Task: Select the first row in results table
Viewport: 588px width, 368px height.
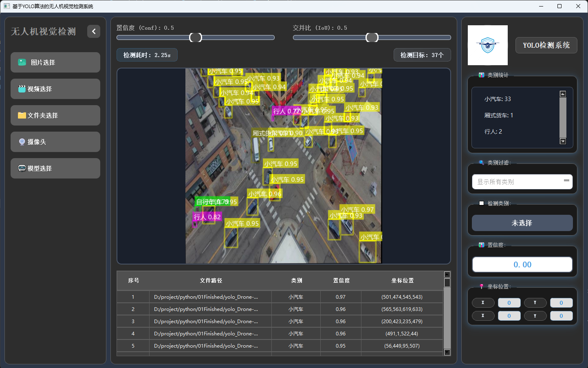Action: (x=280, y=297)
